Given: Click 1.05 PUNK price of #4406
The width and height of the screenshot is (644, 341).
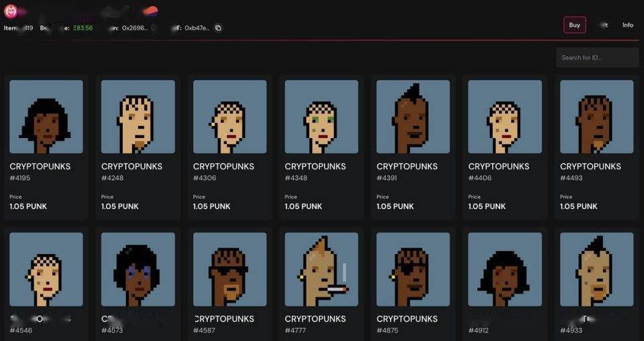Looking at the screenshot, I should pyautogui.click(x=487, y=206).
